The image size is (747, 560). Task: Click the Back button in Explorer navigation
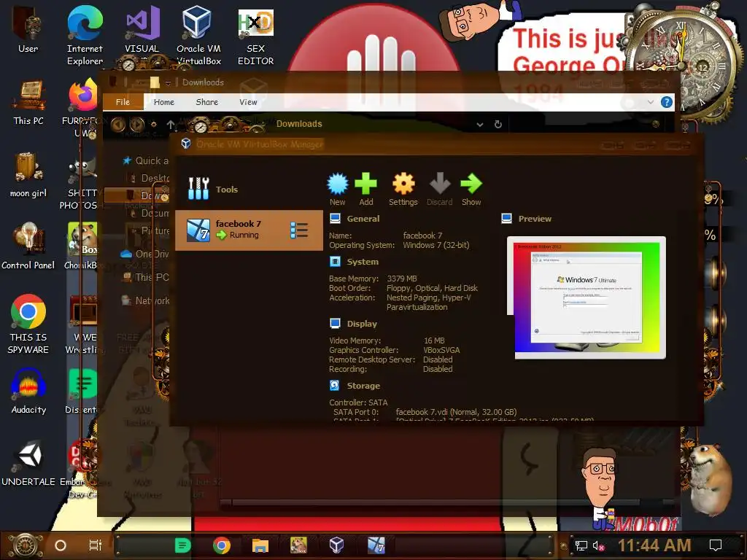[118, 125]
